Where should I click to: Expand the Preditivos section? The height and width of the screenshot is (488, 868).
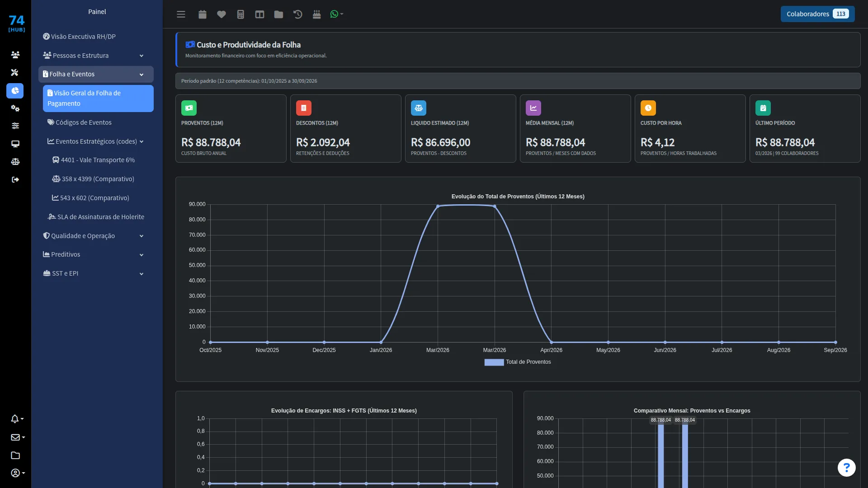96,254
